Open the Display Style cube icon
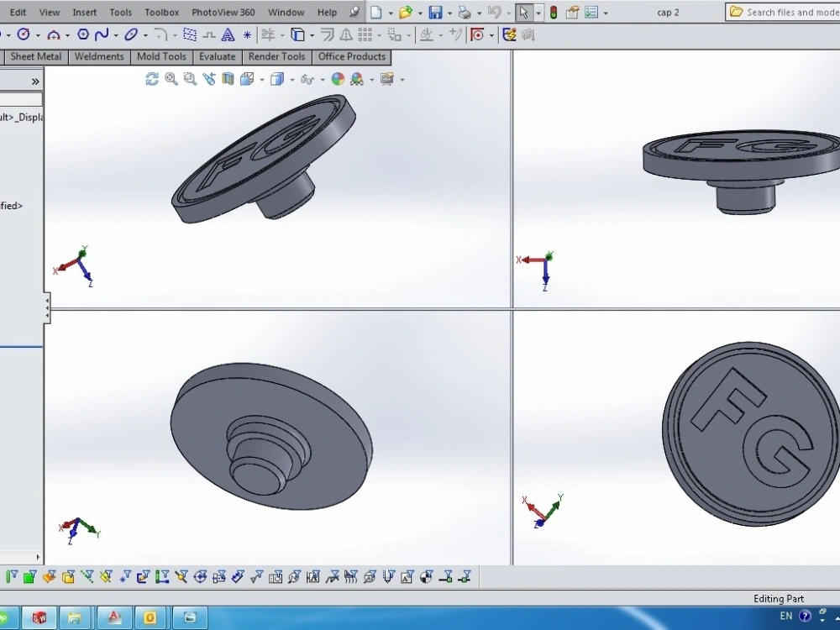Screen dimensions: 840x630 tap(277, 79)
